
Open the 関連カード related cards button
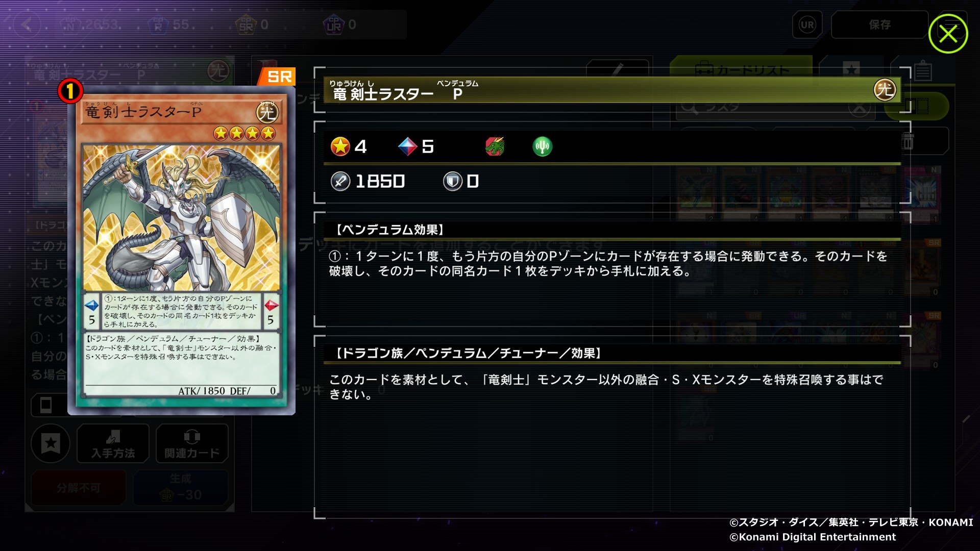tap(192, 443)
